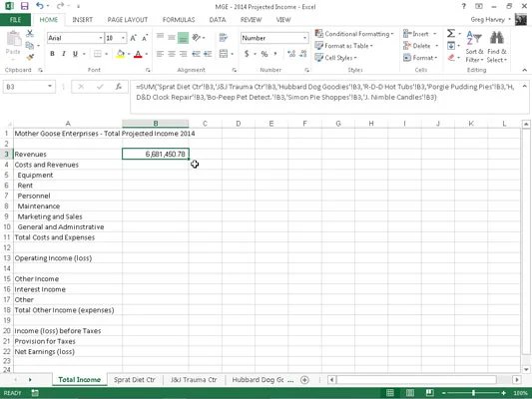Click the Format Painter brush icon
Screen dimensions: 532x399
[x=30, y=57]
